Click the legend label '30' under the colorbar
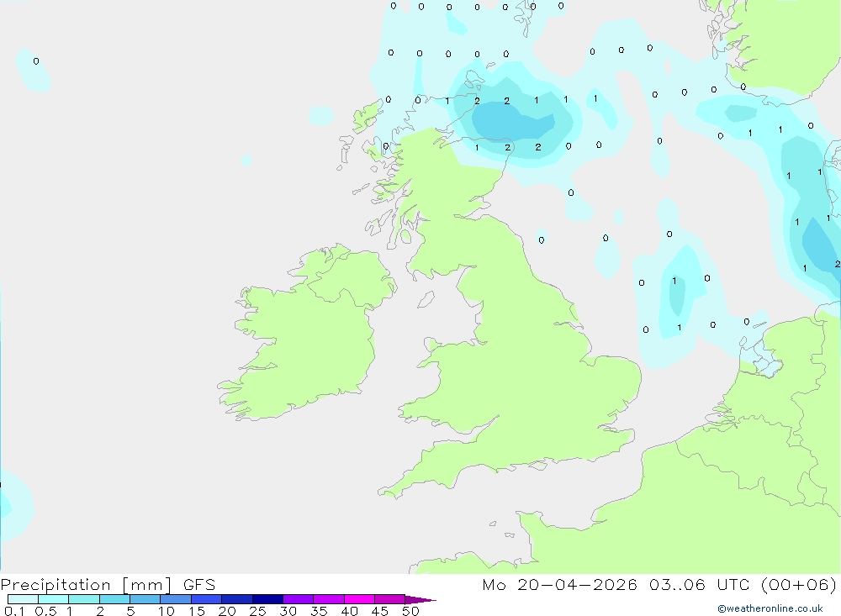The width and height of the screenshot is (841, 616). [288, 611]
